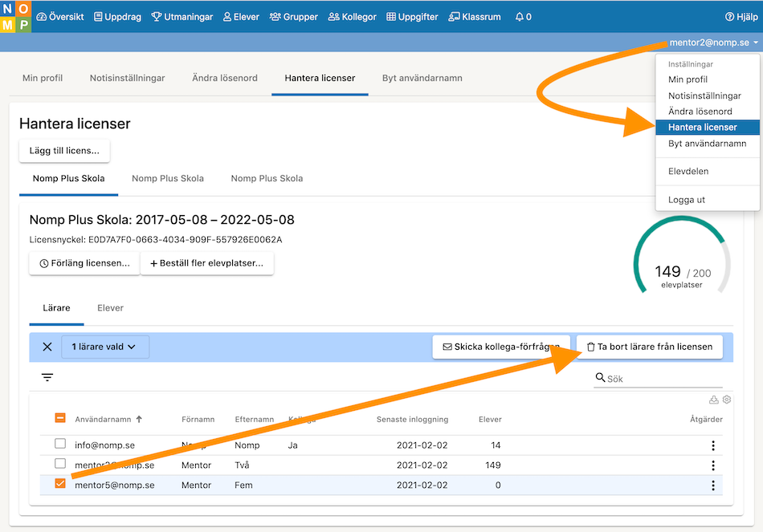This screenshot has height=532, width=763.
Task: Click 'Ta bort lärare från licensen'
Action: [650, 347]
